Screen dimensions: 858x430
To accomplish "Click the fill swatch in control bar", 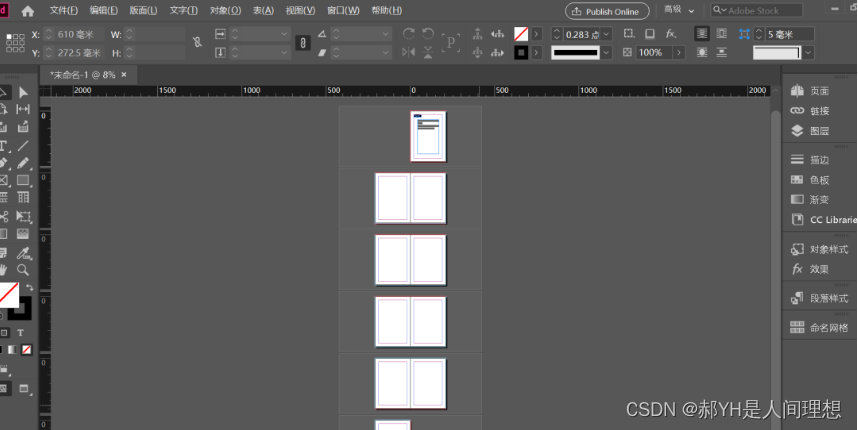I will 521,34.
